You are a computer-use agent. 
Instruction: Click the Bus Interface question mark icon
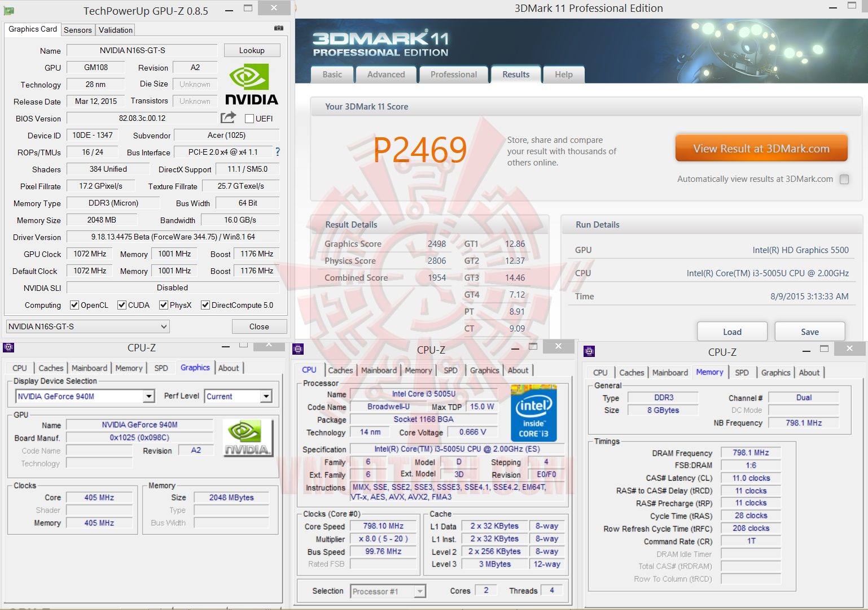point(277,152)
